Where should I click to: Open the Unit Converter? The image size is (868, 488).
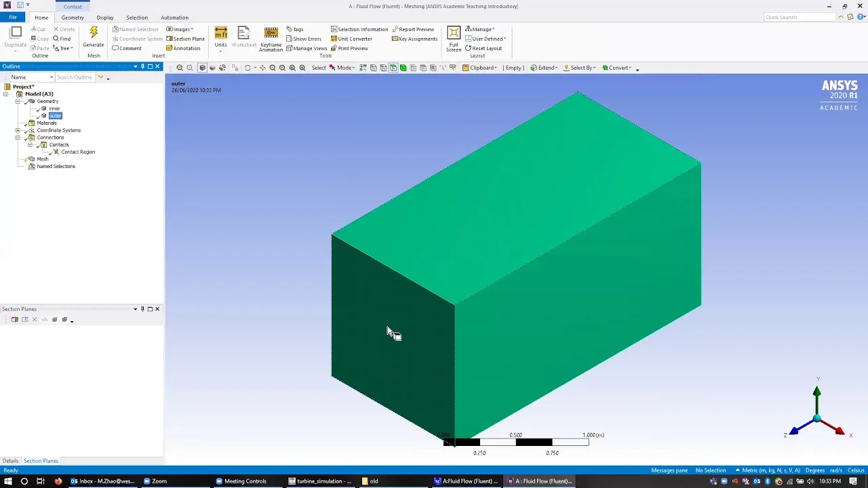tap(351, 39)
